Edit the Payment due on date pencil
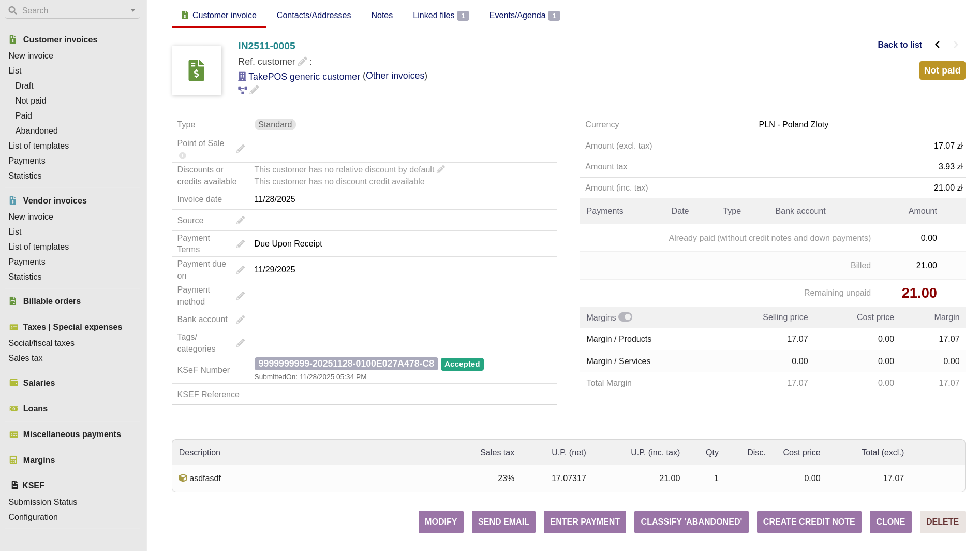980x551 pixels. pos(241,270)
